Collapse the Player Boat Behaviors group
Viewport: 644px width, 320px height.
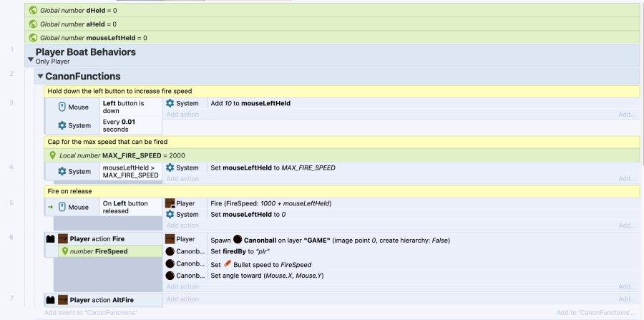pyautogui.click(x=30, y=60)
